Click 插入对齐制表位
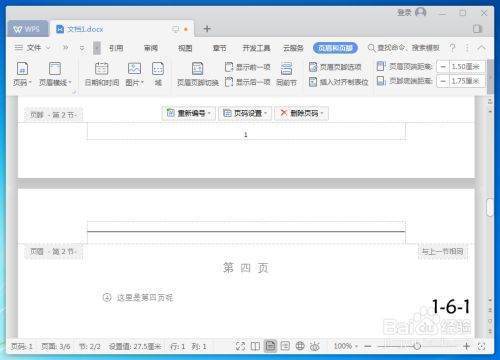 [338, 82]
